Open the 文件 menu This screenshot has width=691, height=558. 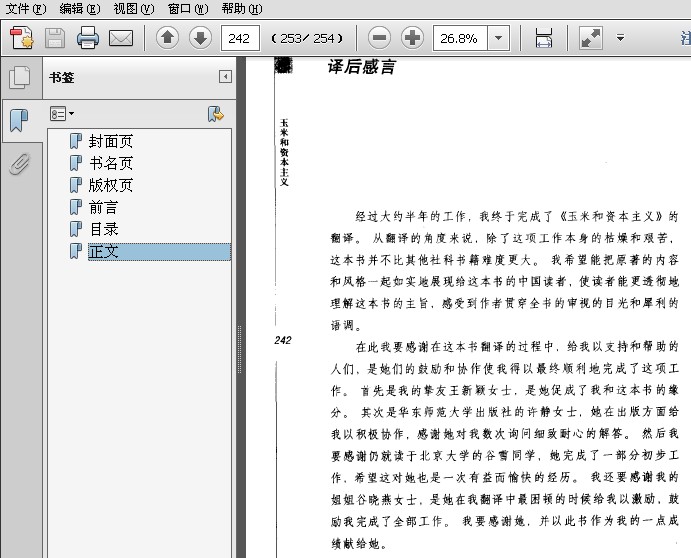26,8
